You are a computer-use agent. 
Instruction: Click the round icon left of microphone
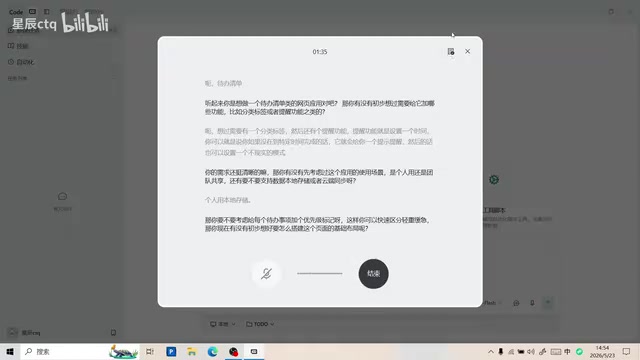click(516, 303)
